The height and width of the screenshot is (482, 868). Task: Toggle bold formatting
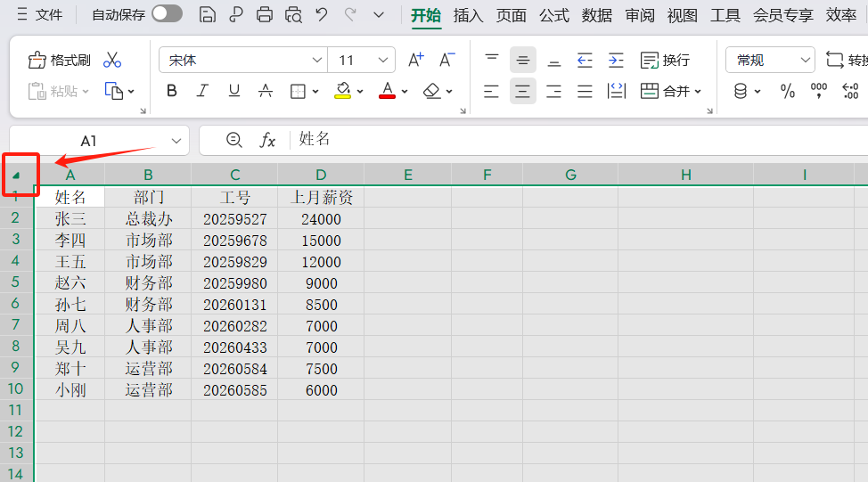pos(172,91)
